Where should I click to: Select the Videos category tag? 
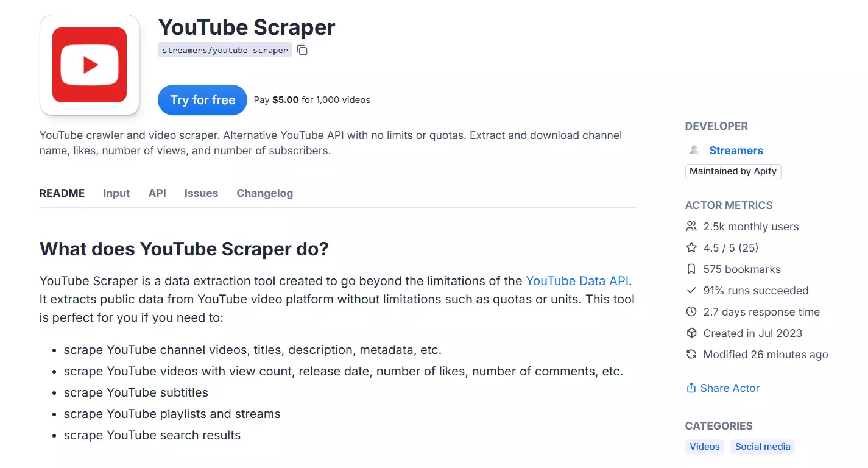tap(704, 447)
